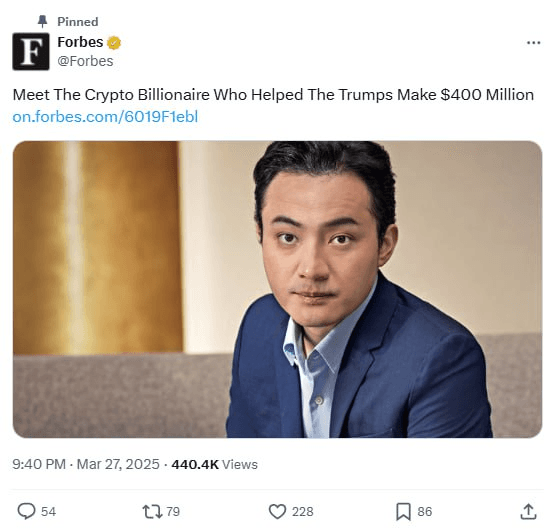Click the @Forbes handle
Image resolution: width=556 pixels, height=532 pixels.
click(85, 61)
